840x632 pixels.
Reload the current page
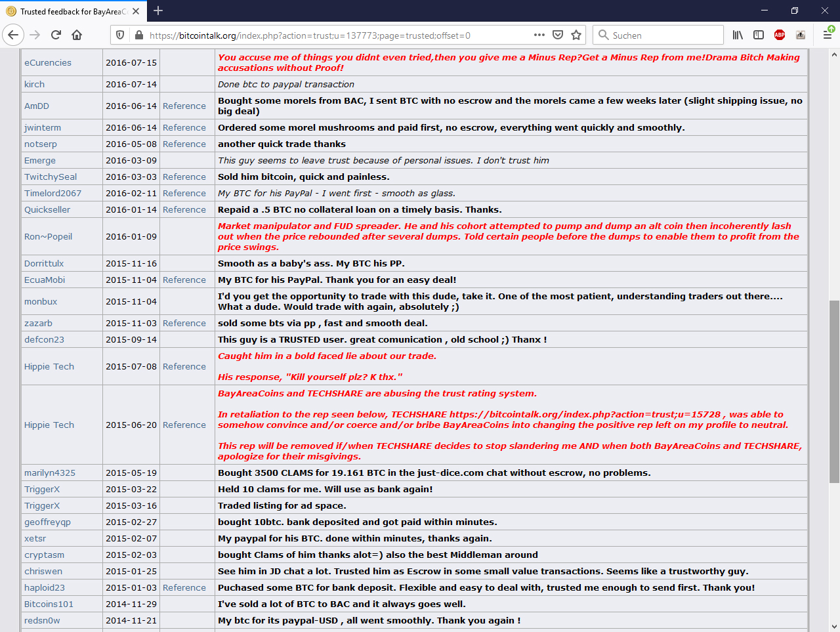pos(56,35)
